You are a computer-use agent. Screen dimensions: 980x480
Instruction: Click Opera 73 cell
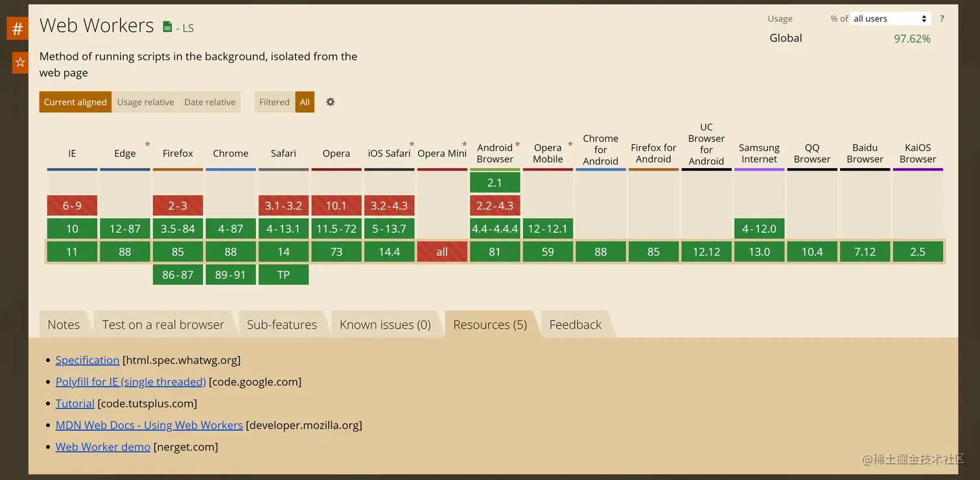[336, 252]
